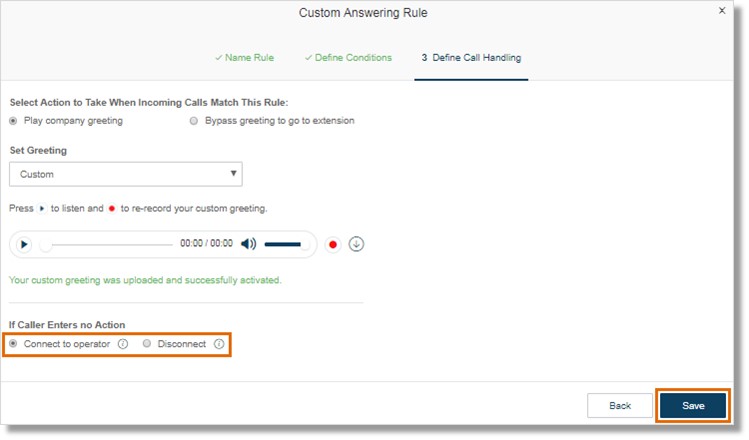Close the Custom Answering Rule dialog
This screenshot has width=749, height=440.
tap(722, 11)
